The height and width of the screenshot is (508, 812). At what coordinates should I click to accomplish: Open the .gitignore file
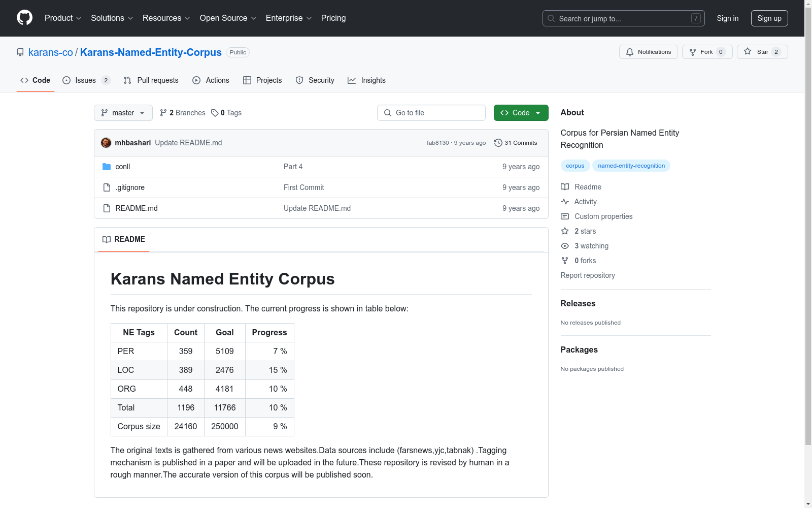click(x=130, y=187)
